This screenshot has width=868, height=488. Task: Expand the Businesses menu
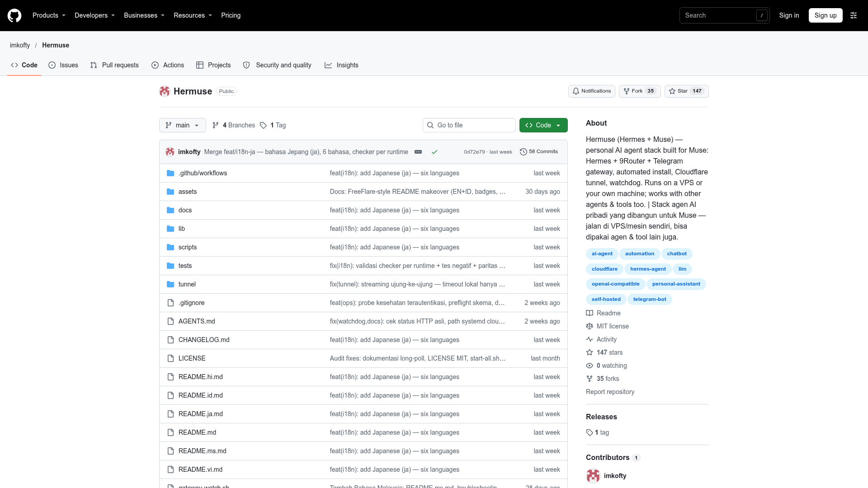tap(144, 15)
